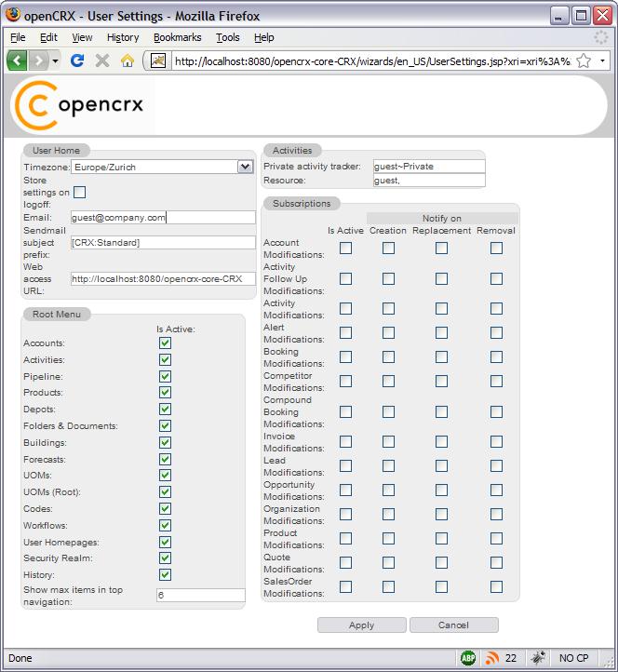618x672 pixels.
Task: Open the Help menu
Action: click(264, 38)
